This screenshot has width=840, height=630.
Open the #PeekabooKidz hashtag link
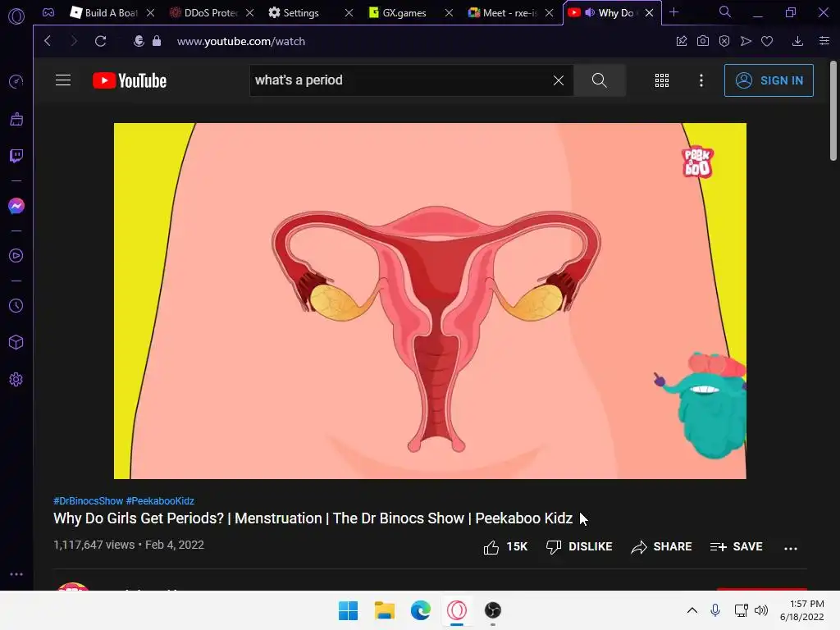coord(160,501)
